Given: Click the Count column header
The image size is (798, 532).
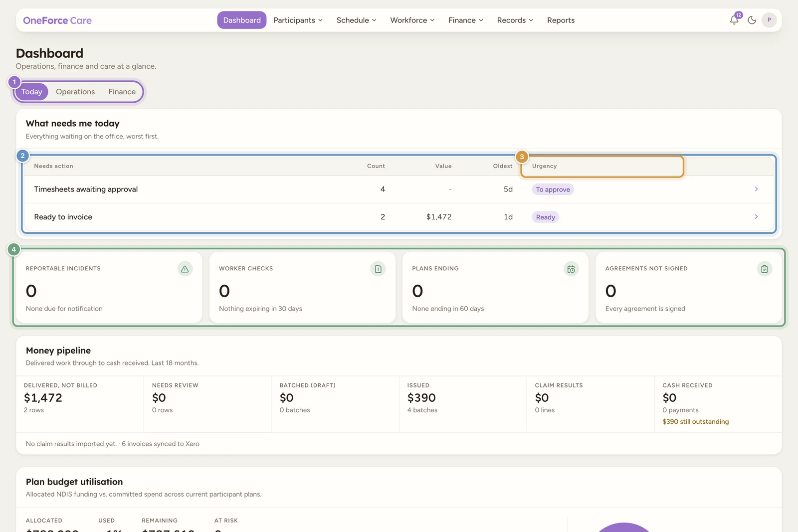Looking at the screenshot, I should pyautogui.click(x=376, y=166).
